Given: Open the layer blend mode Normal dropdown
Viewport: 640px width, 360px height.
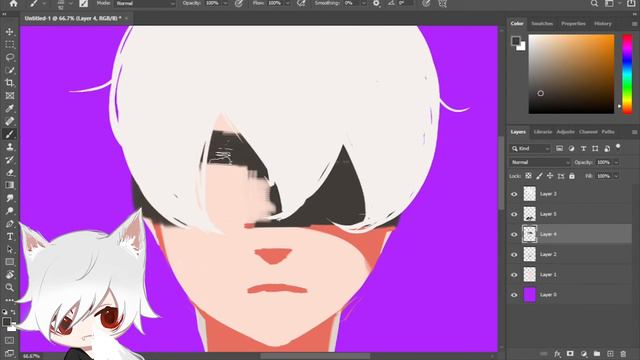Looking at the screenshot, I should tap(540, 162).
